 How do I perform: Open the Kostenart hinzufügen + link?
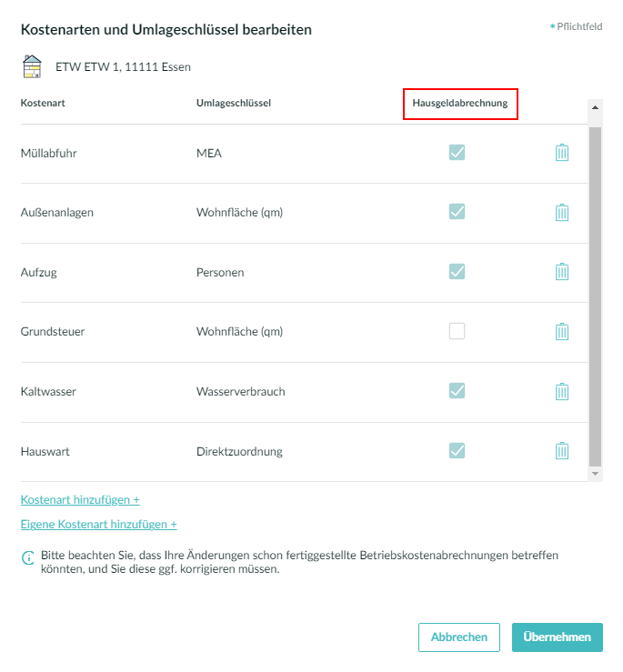(80, 500)
